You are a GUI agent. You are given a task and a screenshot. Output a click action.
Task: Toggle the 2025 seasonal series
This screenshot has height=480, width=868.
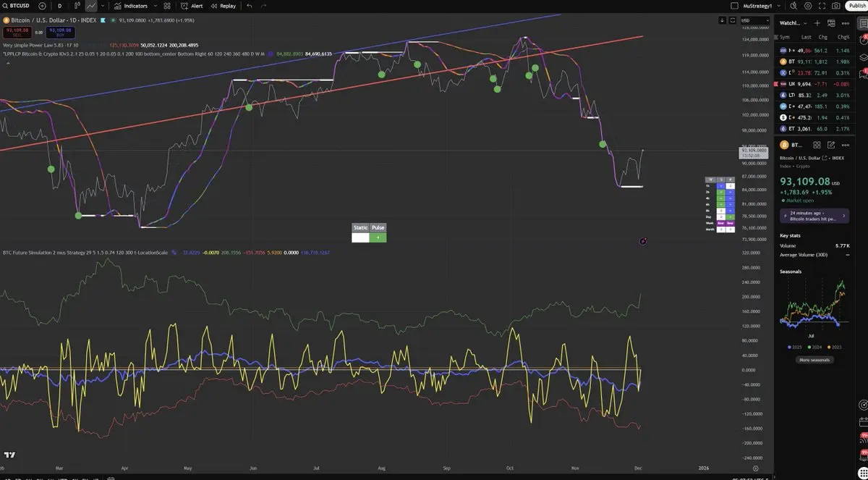793,347
